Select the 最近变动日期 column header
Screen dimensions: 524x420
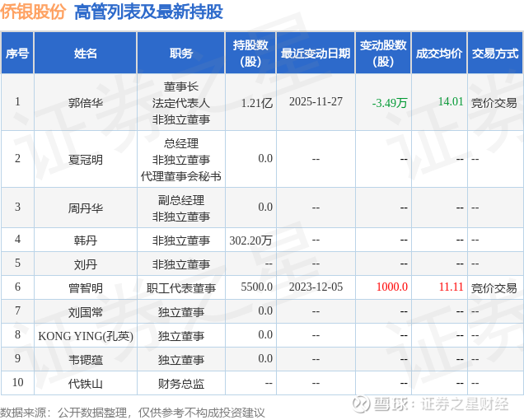[x=316, y=53]
